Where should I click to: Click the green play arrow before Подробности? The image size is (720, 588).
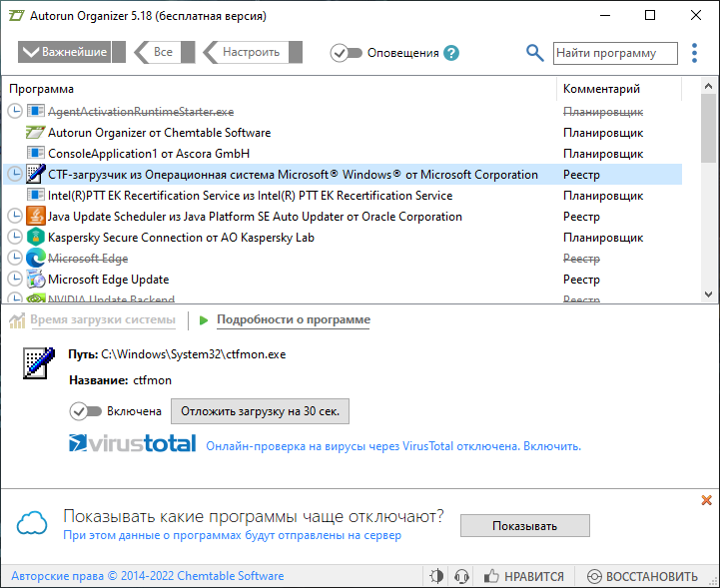tap(204, 319)
